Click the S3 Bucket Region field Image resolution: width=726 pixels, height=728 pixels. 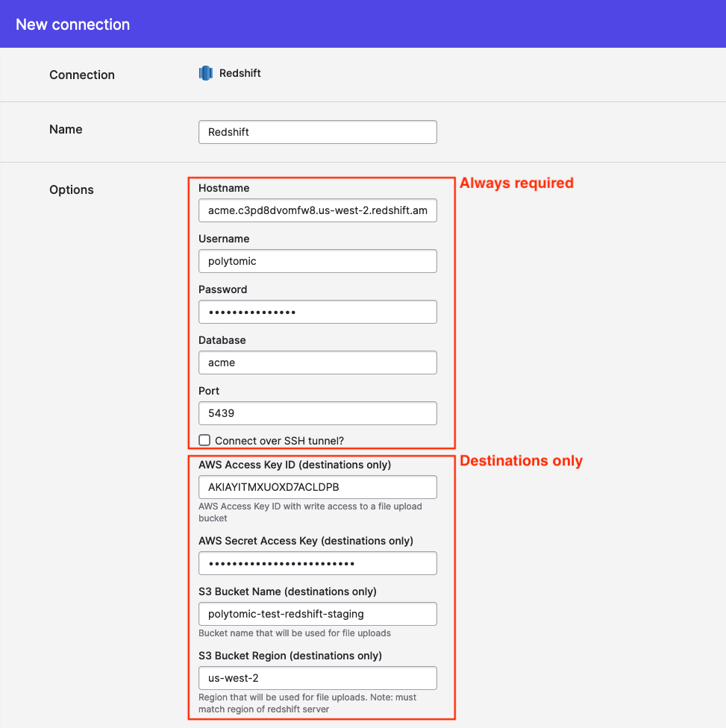318,678
